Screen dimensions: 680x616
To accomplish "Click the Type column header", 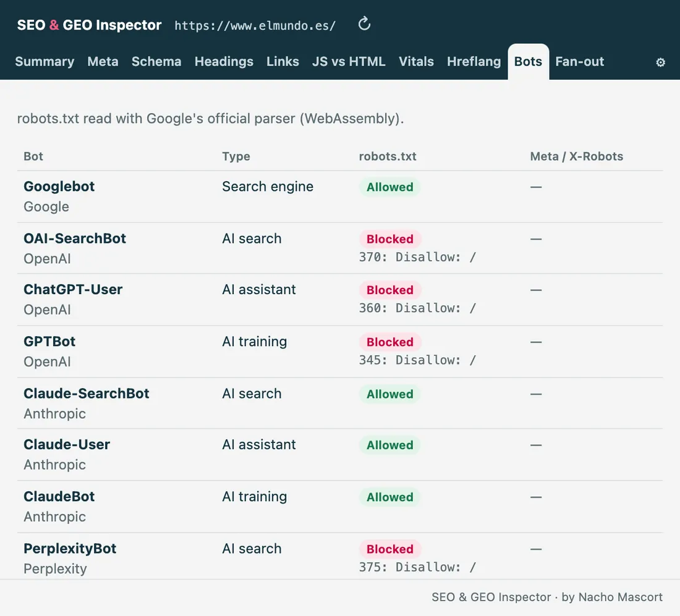I will (x=236, y=156).
